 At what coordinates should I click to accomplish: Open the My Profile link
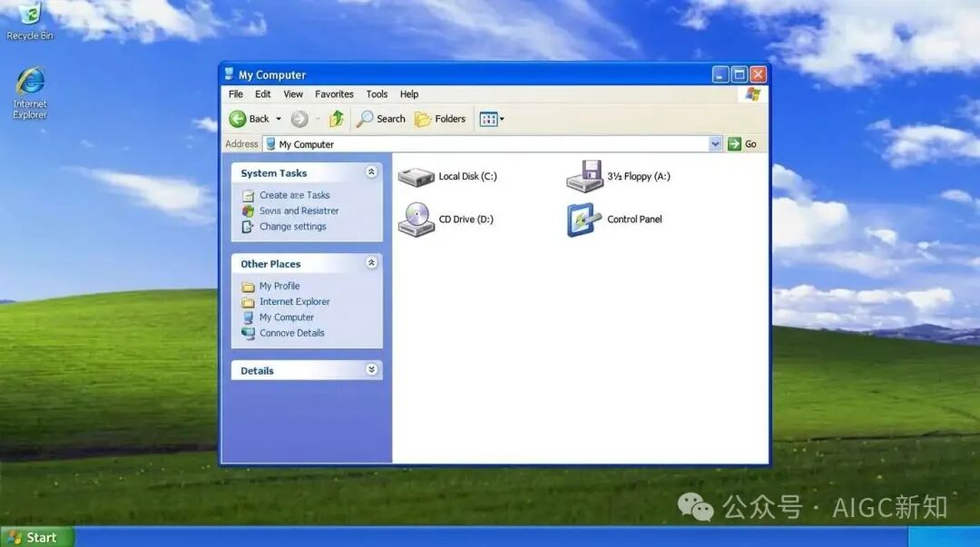[x=279, y=286]
